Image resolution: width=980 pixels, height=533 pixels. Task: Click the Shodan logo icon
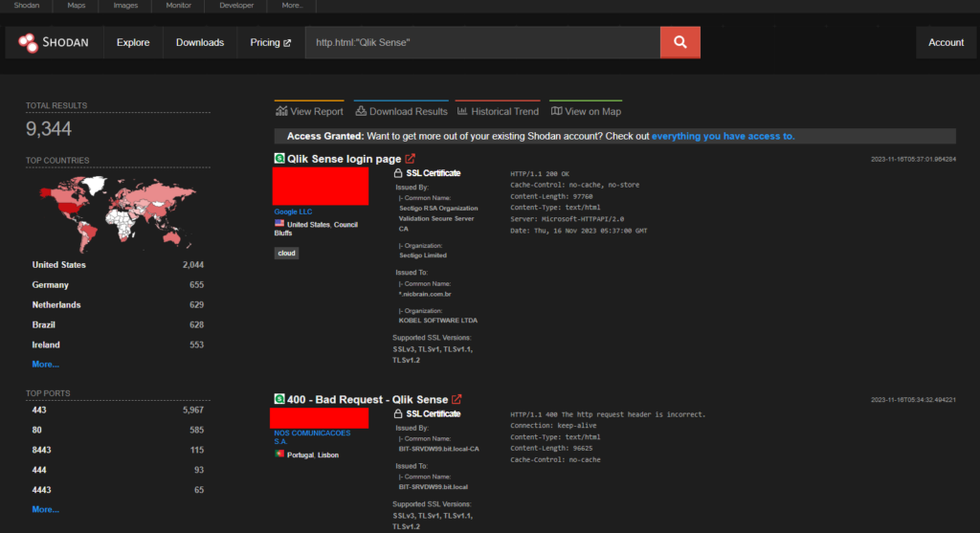click(x=28, y=42)
